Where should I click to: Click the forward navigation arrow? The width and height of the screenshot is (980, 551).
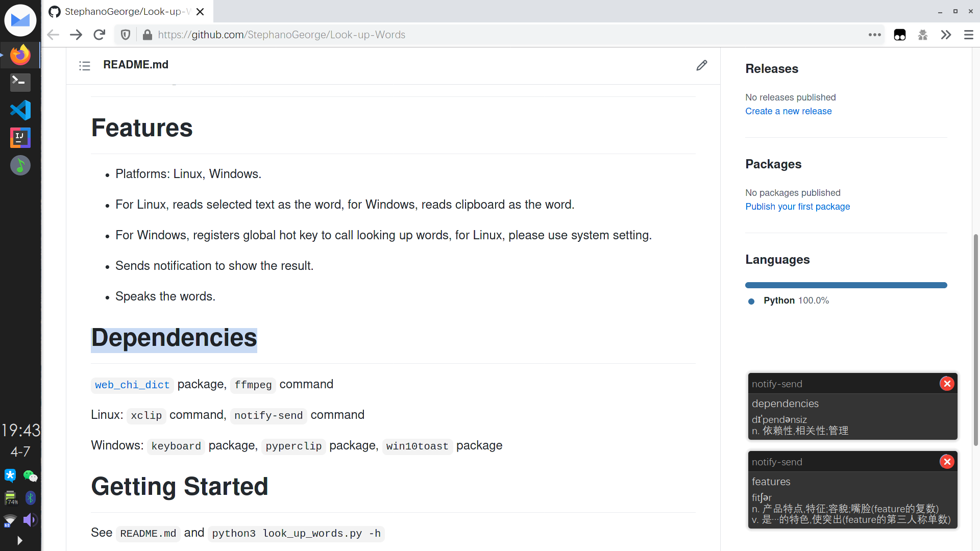(x=76, y=35)
